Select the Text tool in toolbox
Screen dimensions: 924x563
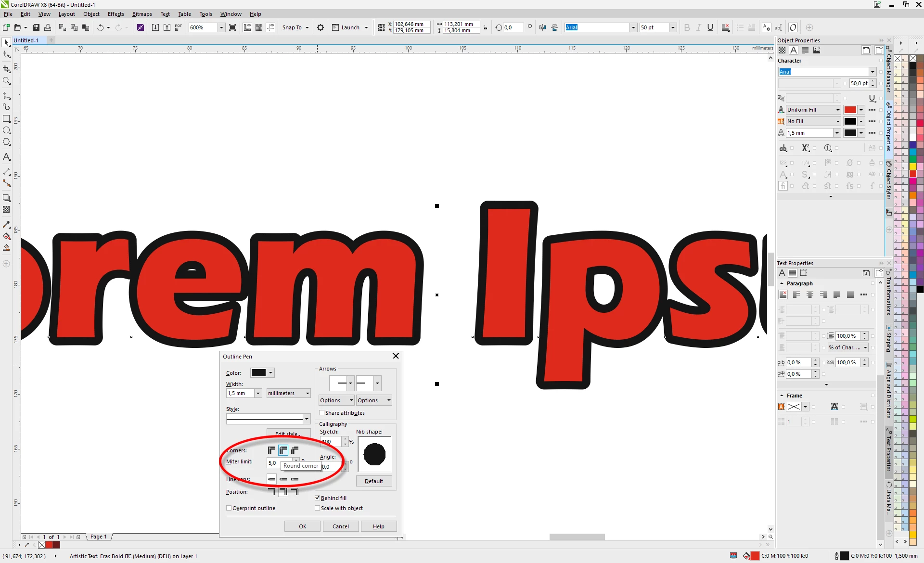[x=6, y=157]
